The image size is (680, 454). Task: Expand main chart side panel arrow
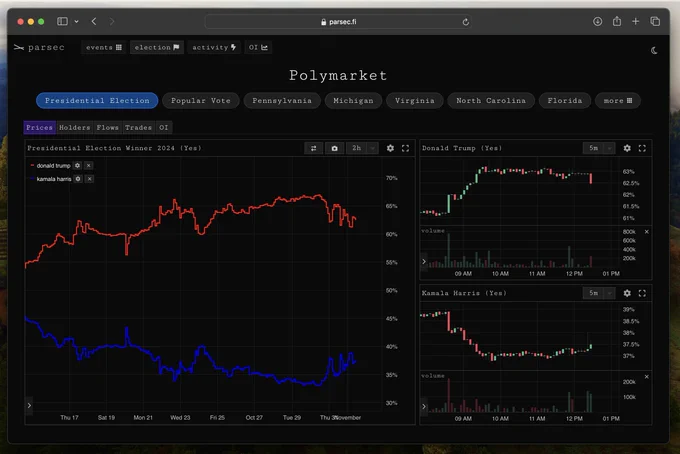tap(29, 405)
